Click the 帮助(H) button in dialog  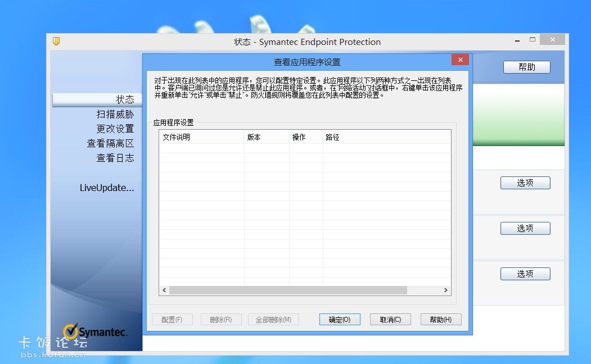pyautogui.click(x=441, y=320)
